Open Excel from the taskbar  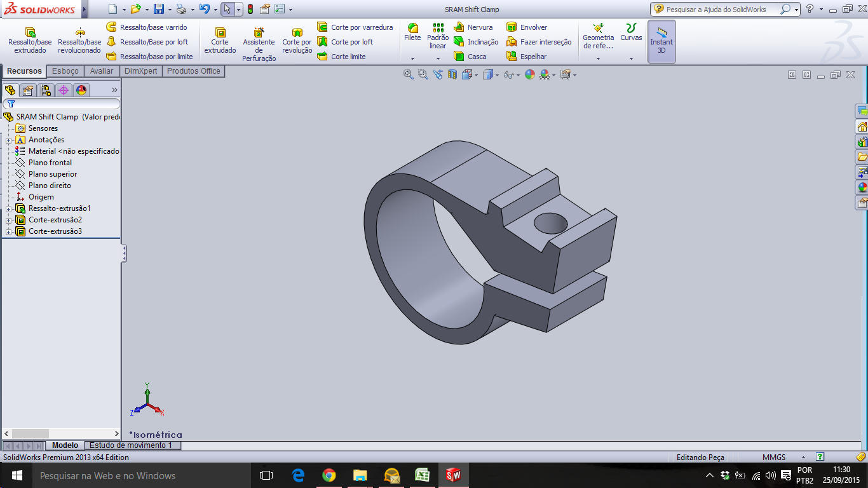[x=422, y=475]
